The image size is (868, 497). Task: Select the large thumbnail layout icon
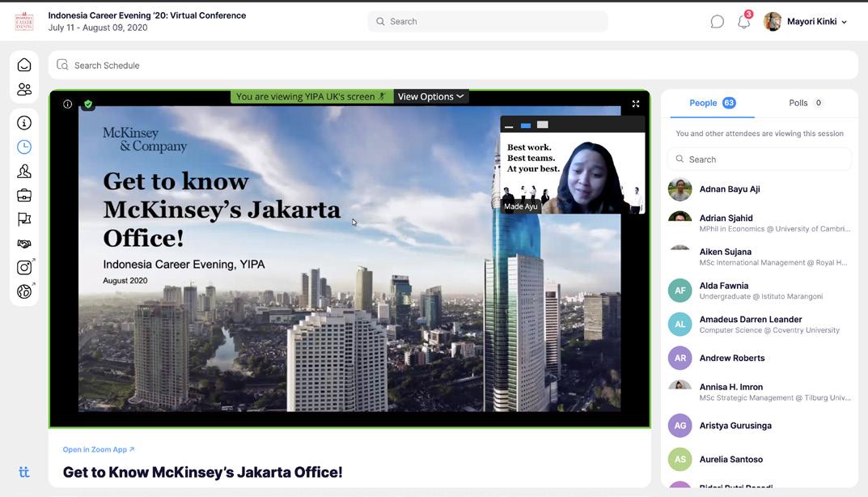tap(543, 125)
